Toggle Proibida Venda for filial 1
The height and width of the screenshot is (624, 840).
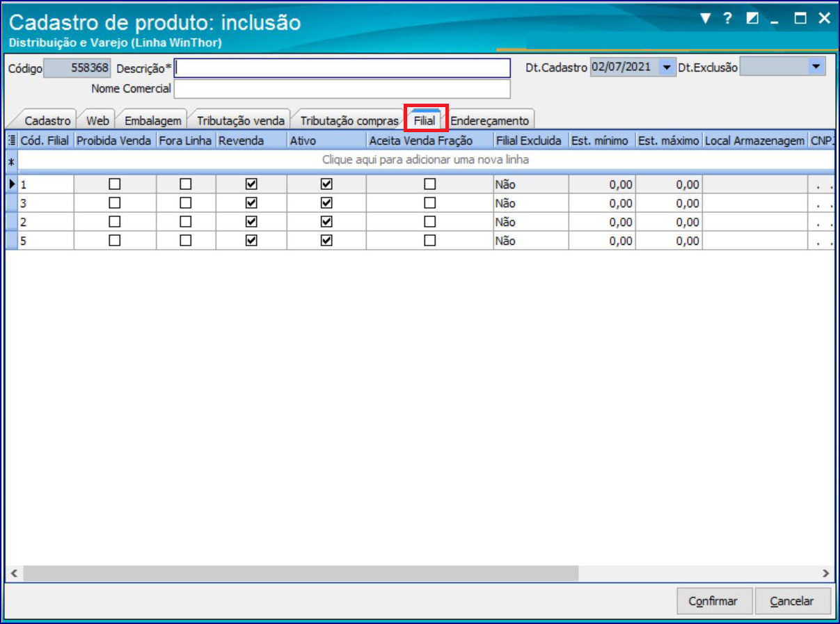[115, 184]
